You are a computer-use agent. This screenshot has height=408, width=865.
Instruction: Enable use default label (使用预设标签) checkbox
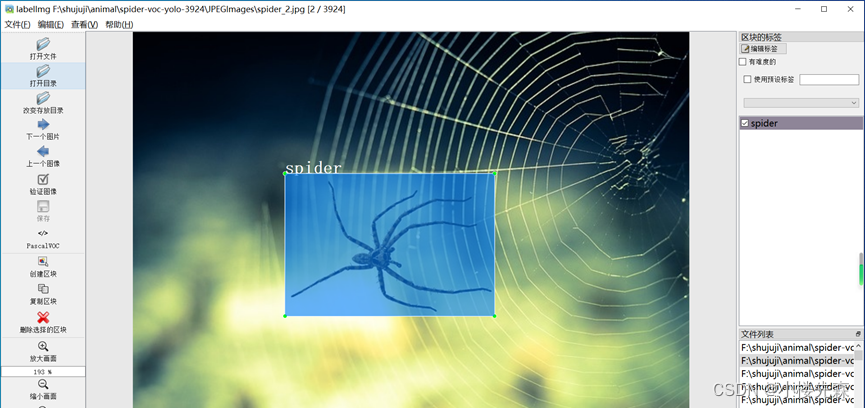pyautogui.click(x=747, y=79)
